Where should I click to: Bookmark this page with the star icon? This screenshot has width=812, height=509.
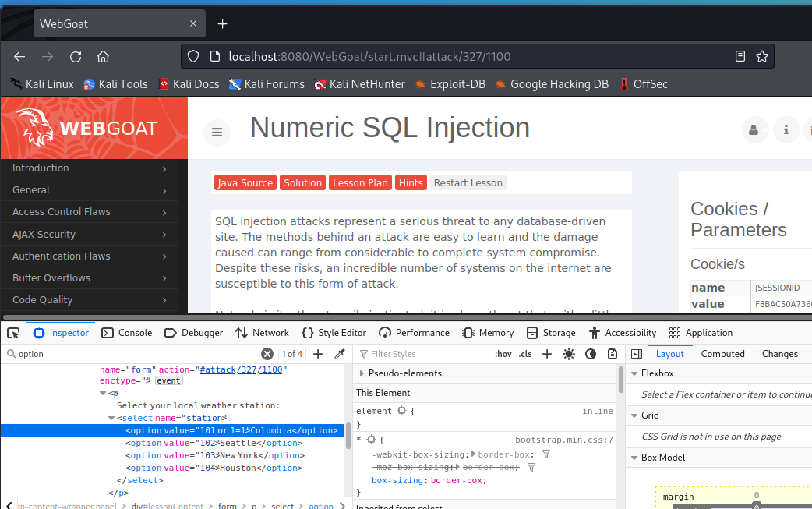762,56
